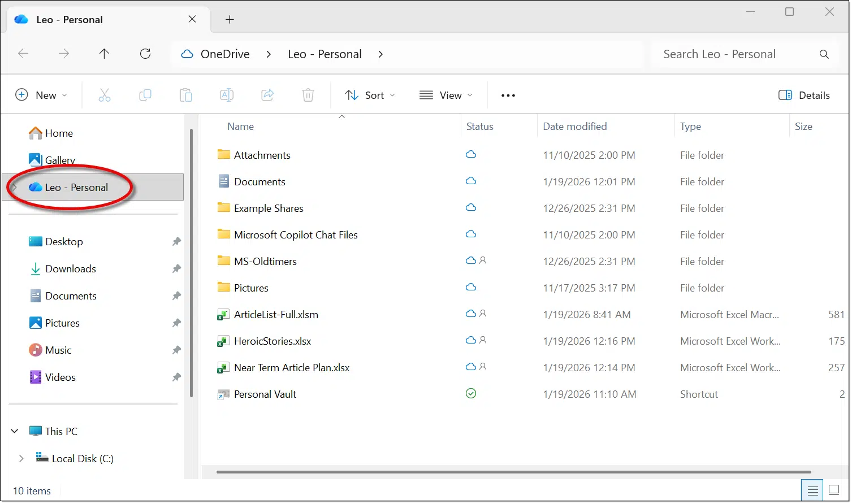Image resolution: width=852 pixels, height=504 pixels.
Task: Click the Rename icon in toolbar
Action: [x=227, y=95]
